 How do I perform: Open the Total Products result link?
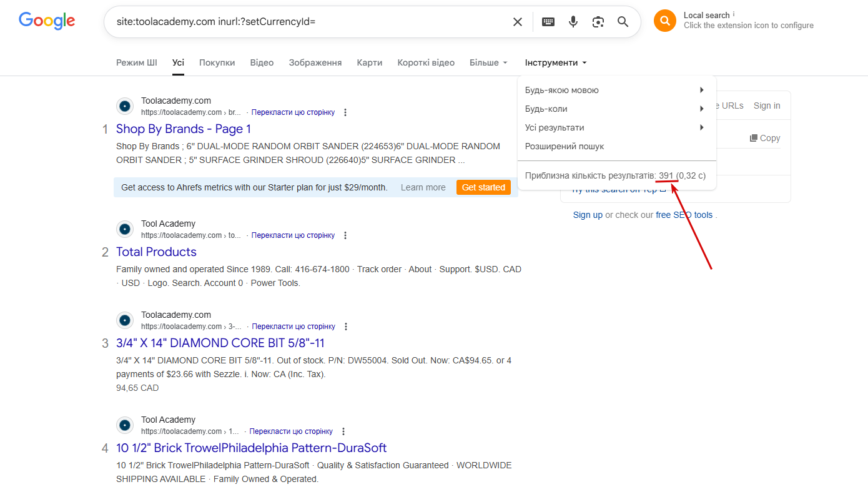156,252
